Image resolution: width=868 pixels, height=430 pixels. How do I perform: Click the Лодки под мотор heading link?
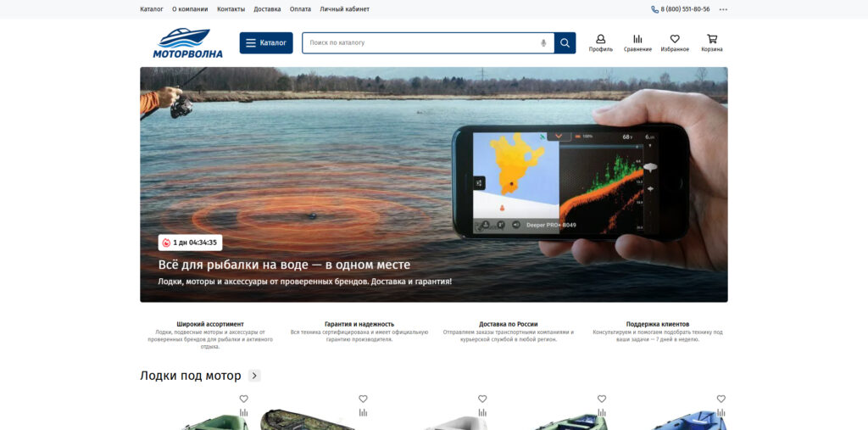(x=191, y=376)
